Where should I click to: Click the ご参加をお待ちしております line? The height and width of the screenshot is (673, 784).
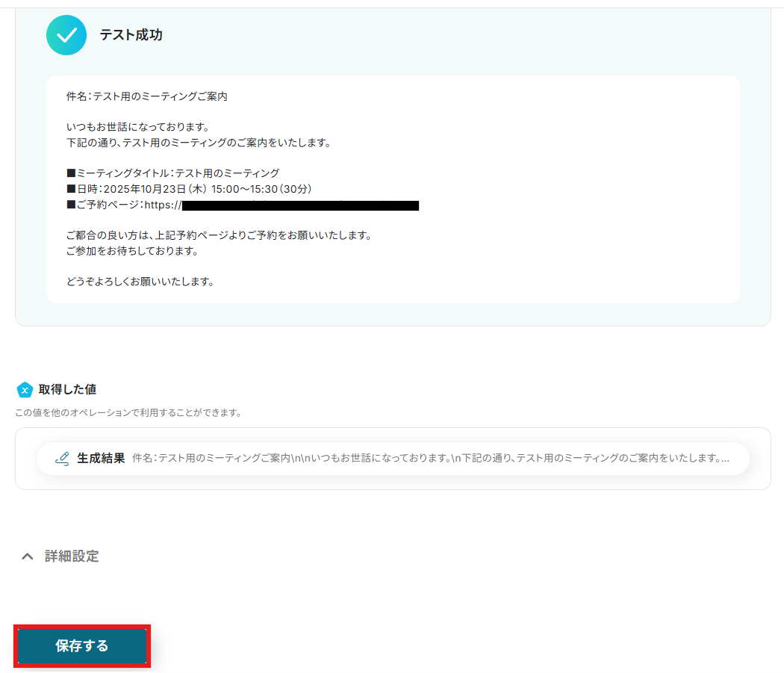pyautogui.click(x=132, y=251)
